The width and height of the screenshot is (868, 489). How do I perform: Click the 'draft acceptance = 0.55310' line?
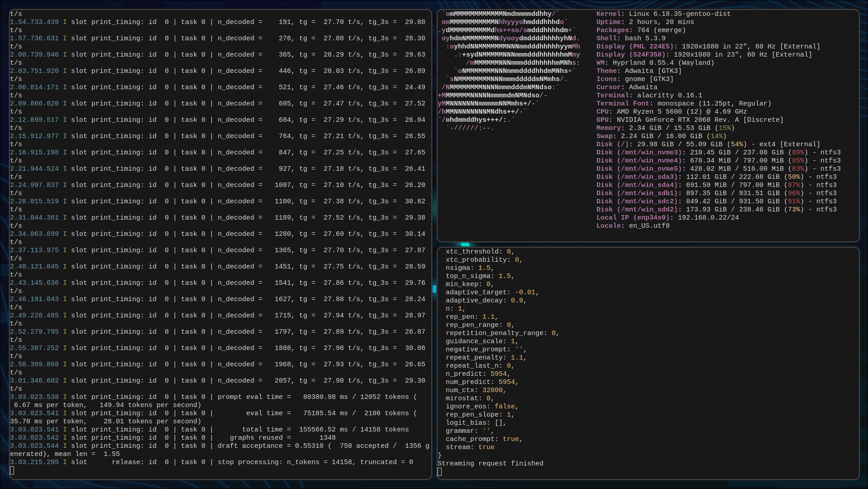point(220,450)
